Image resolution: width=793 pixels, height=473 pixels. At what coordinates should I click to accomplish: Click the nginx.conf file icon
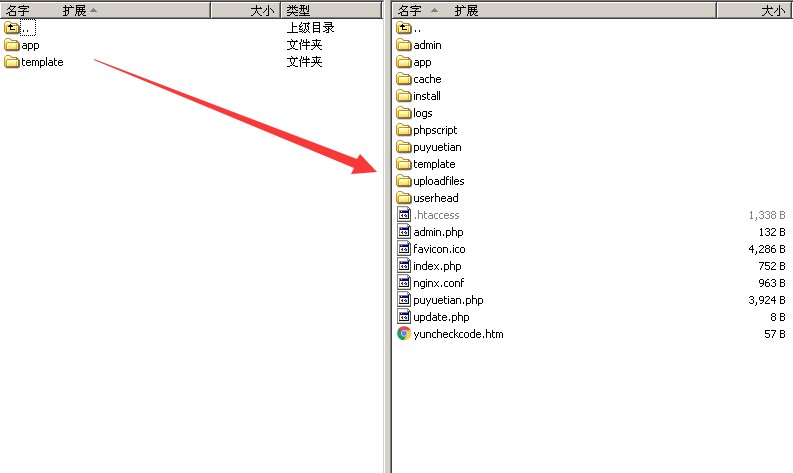click(404, 283)
